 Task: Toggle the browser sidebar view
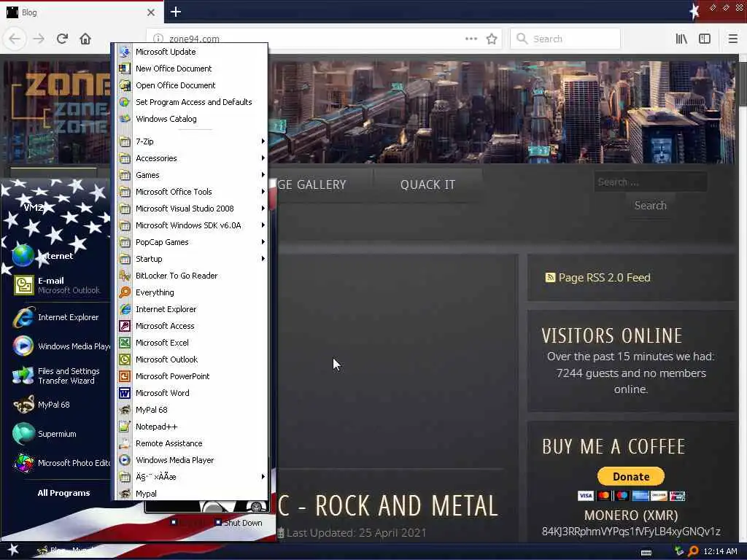[705, 39]
